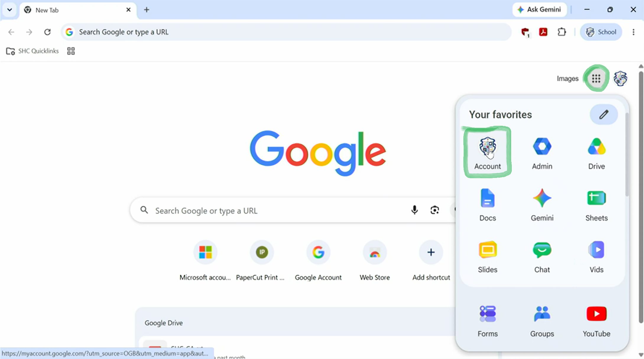Open the Extensions puzzle-piece menu
644x359 pixels.
[562, 32]
